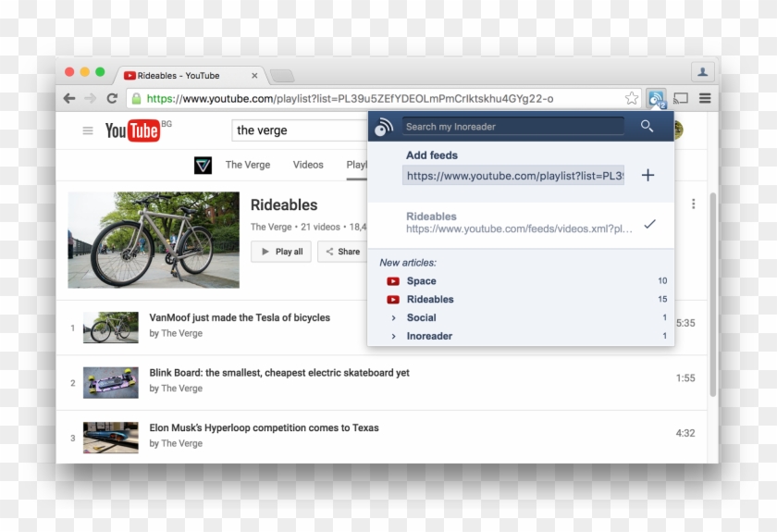The width and height of the screenshot is (777, 532).
Task: Click the cast screen icon
Action: 681,98
